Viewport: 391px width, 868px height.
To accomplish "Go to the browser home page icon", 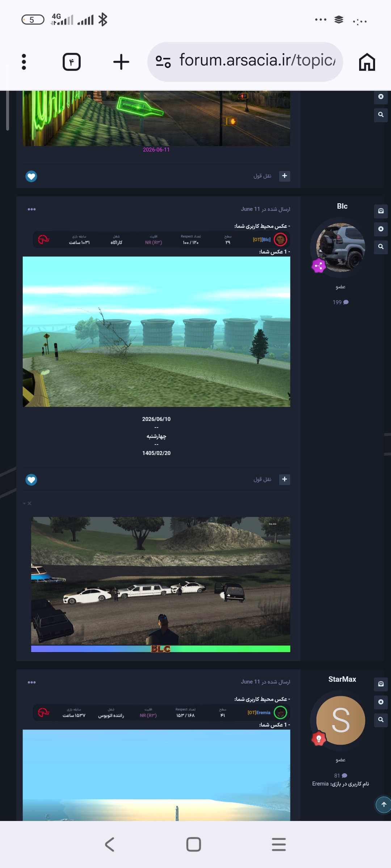I will tap(367, 62).
